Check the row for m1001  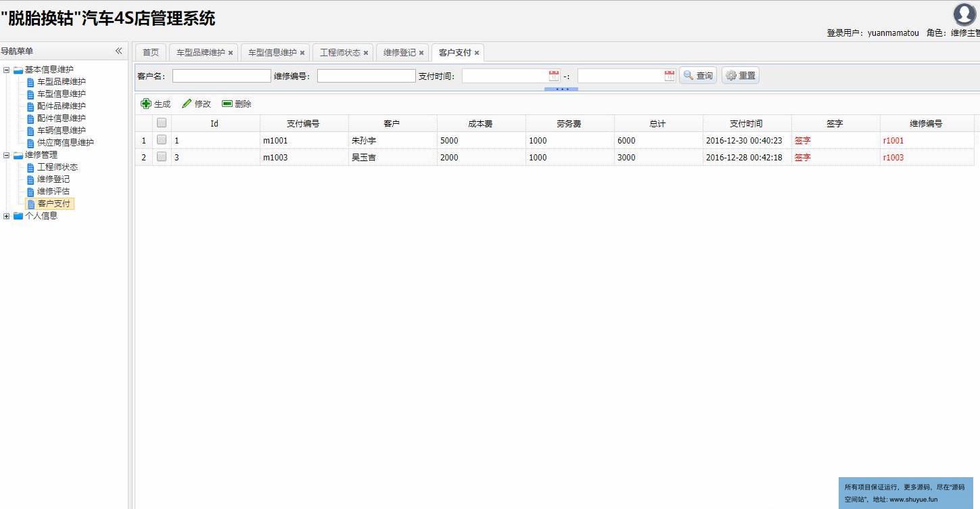[x=162, y=139]
